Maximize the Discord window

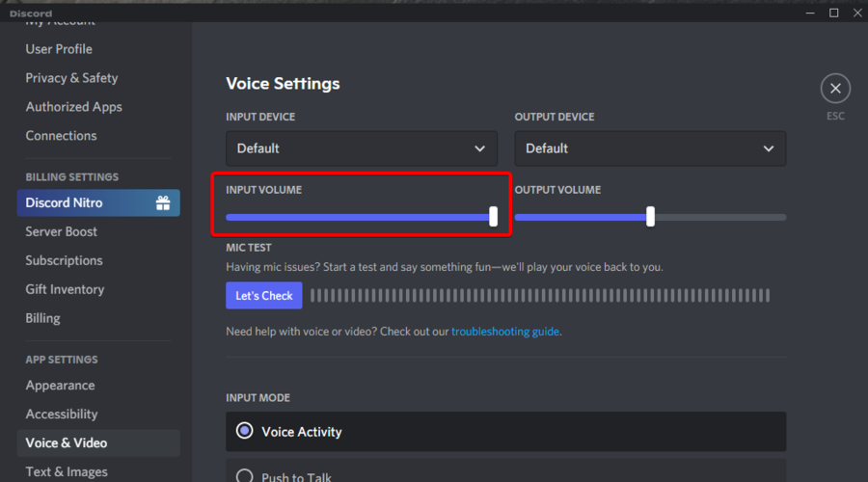pos(833,13)
